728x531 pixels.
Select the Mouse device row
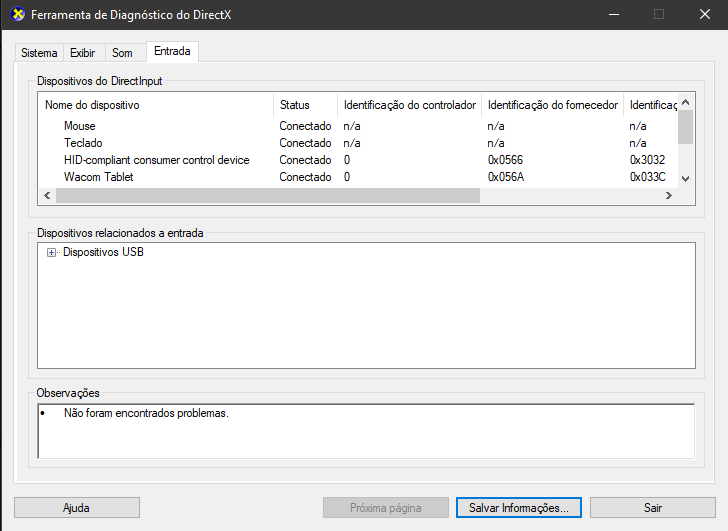[358, 126]
